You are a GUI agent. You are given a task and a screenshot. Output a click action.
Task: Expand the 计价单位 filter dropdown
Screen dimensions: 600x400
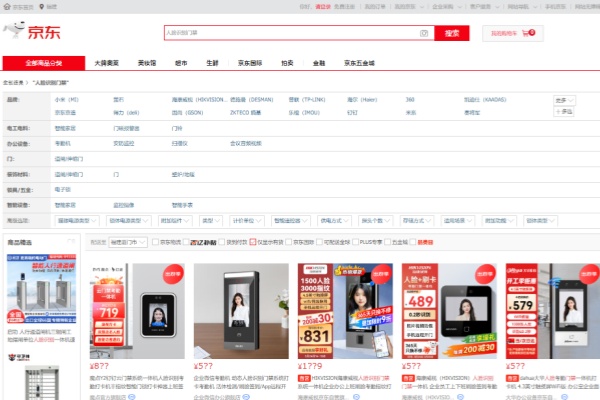tap(246, 221)
